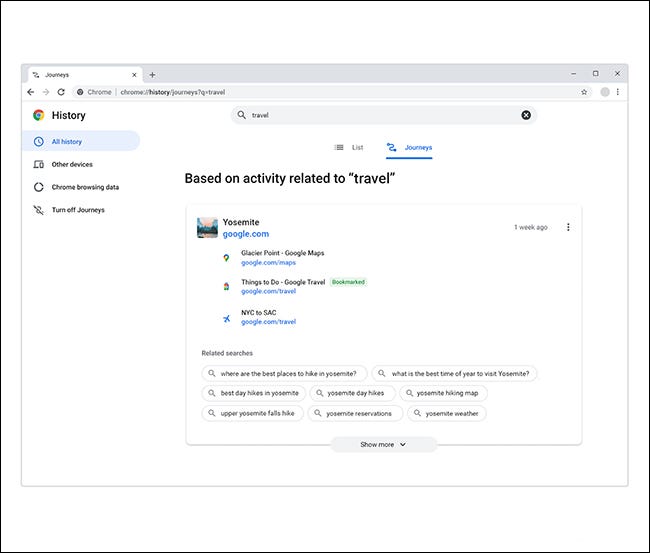Open Glacier Point - Google Maps link
The height and width of the screenshot is (553, 650).
click(x=282, y=253)
